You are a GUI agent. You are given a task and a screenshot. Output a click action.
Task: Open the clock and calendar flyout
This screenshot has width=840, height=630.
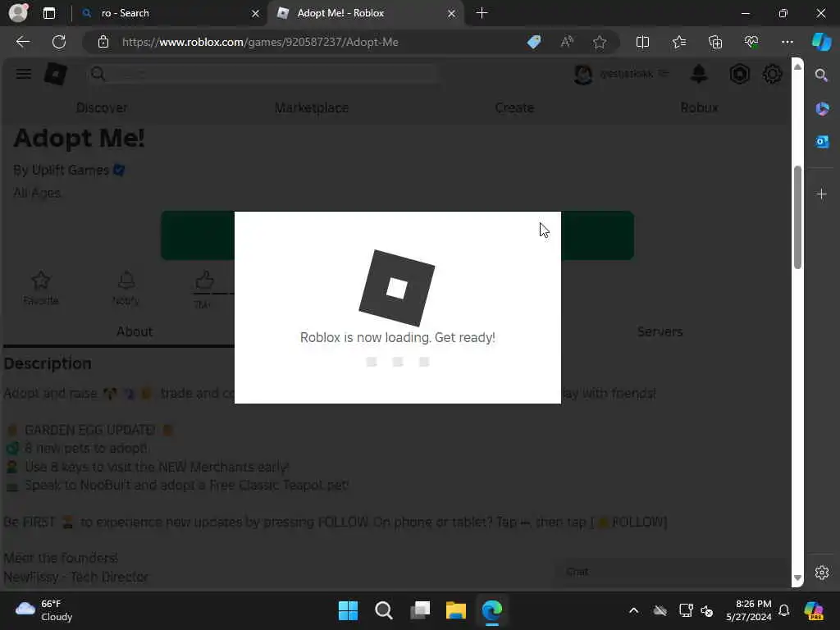click(748, 610)
